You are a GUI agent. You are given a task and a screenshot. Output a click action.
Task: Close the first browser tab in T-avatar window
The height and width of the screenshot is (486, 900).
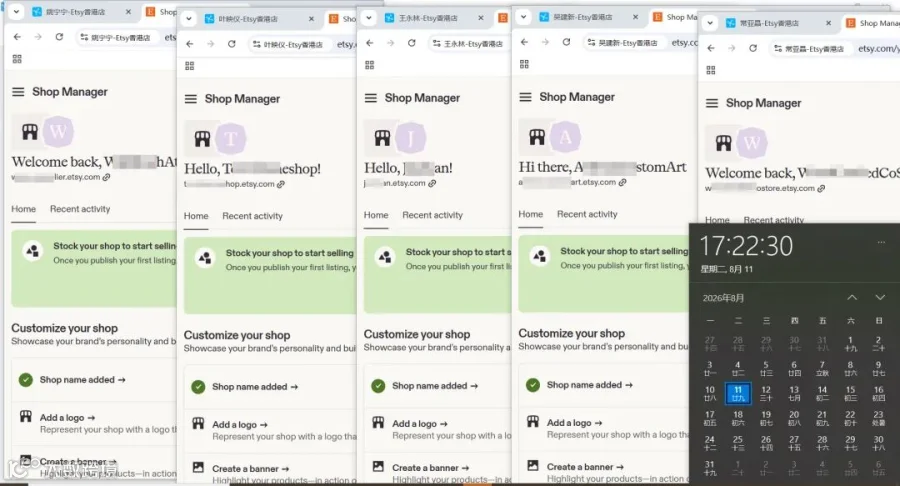click(311, 19)
